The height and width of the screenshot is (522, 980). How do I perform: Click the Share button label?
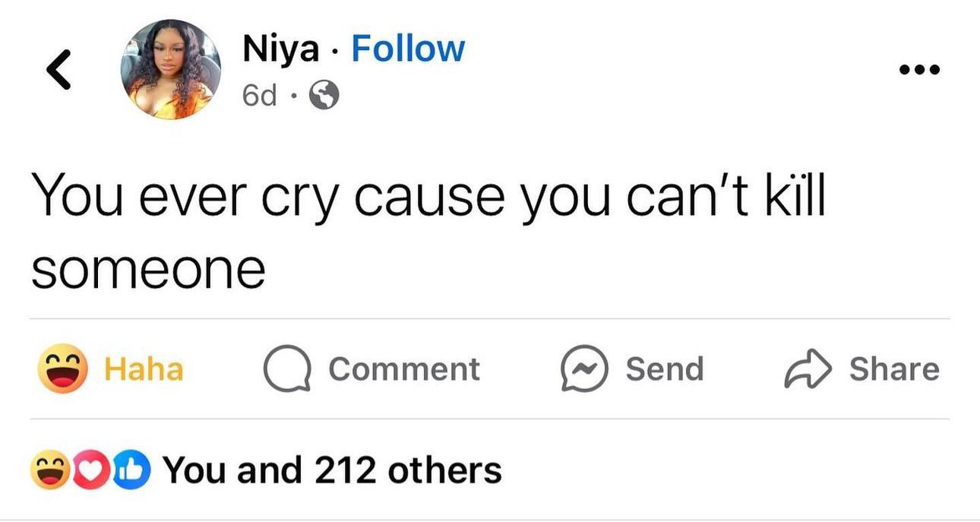[894, 369]
